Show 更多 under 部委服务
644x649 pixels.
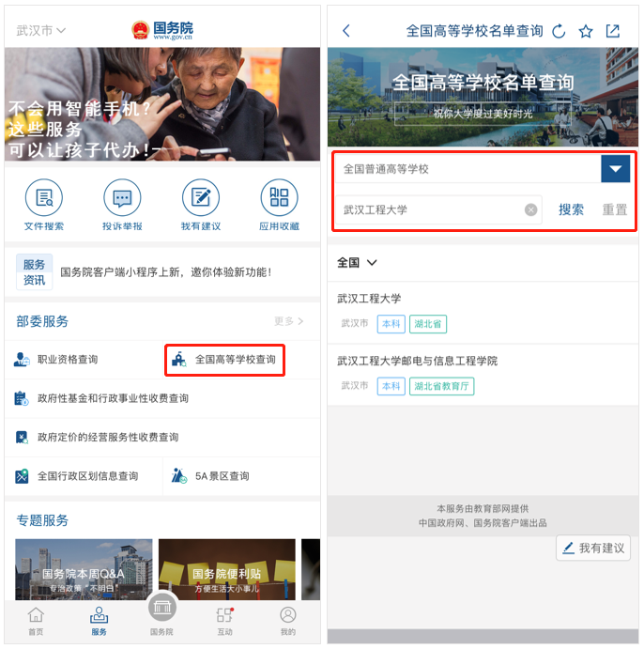(x=289, y=321)
